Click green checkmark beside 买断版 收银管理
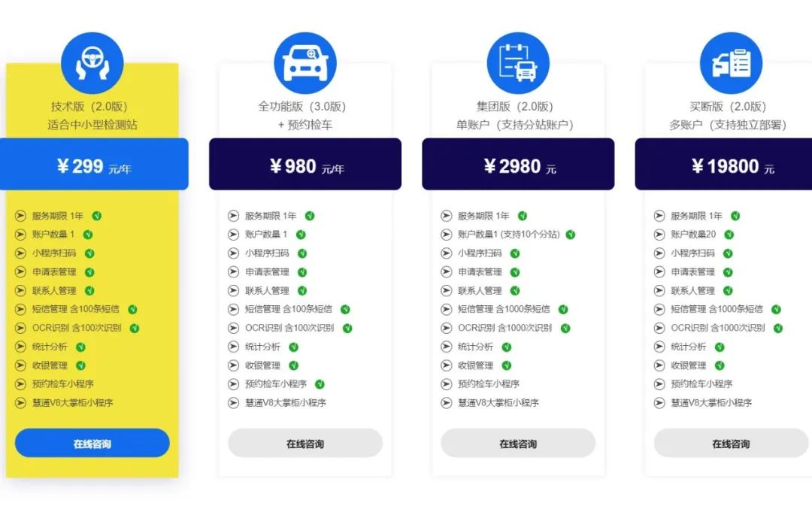Image resolution: width=812 pixels, height=521 pixels. (720, 365)
